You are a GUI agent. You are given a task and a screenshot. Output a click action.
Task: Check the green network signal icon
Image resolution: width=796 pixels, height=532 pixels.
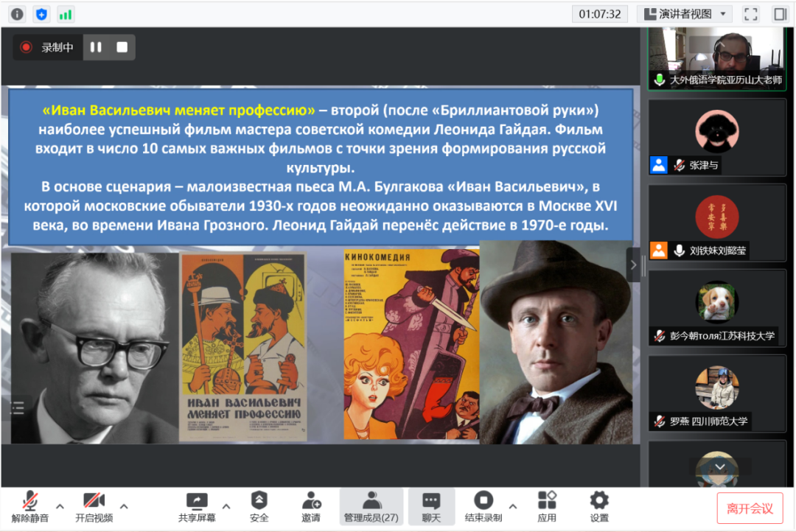pyautogui.click(x=66, y=14)
